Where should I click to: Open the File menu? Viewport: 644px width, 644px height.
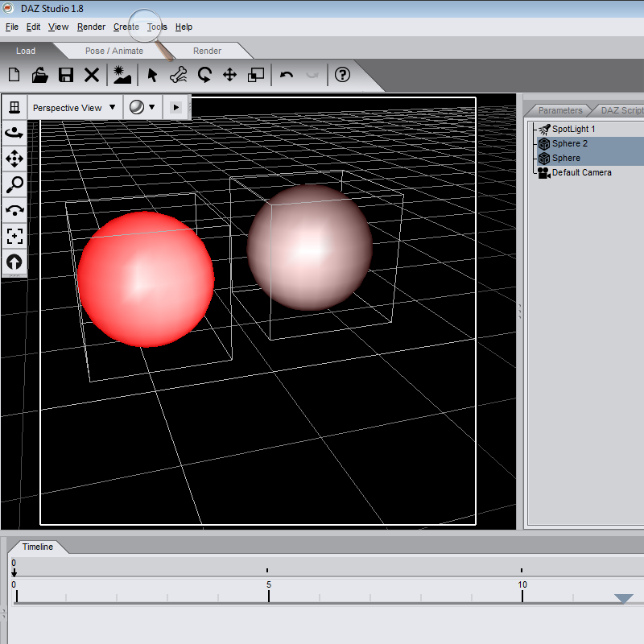pos(12,27)
